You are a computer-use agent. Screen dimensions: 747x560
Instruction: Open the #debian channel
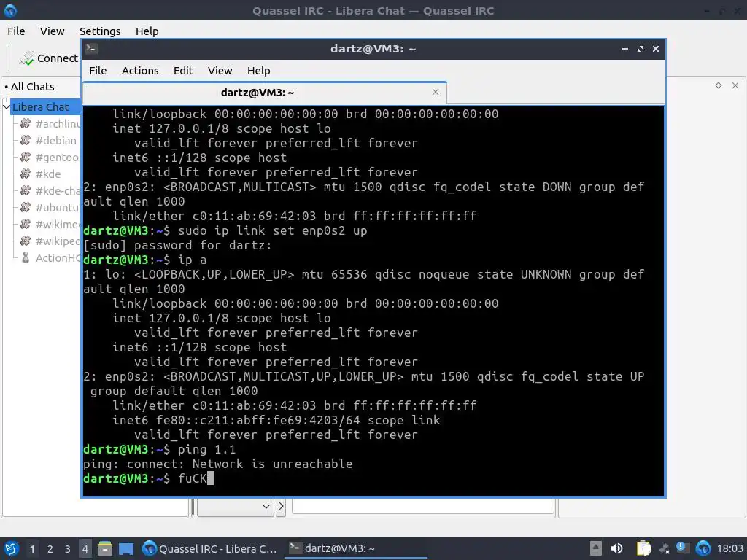(x=55, y=141)
